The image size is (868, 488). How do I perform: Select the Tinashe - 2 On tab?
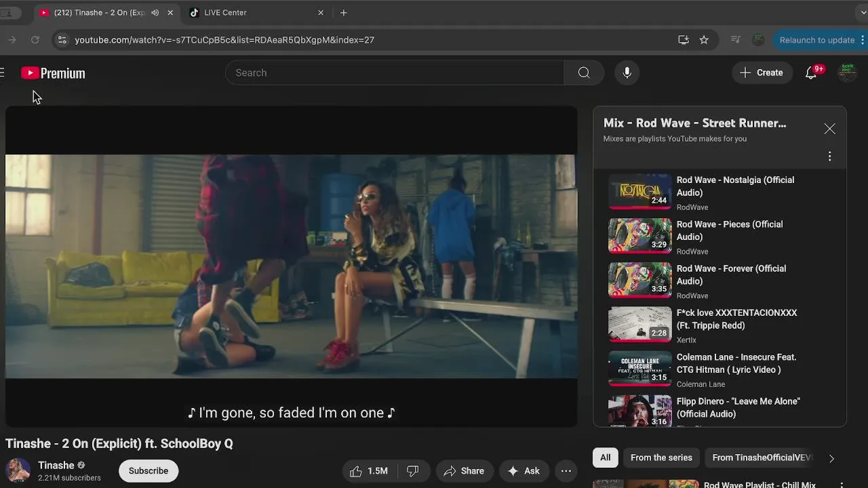[105, 13]
